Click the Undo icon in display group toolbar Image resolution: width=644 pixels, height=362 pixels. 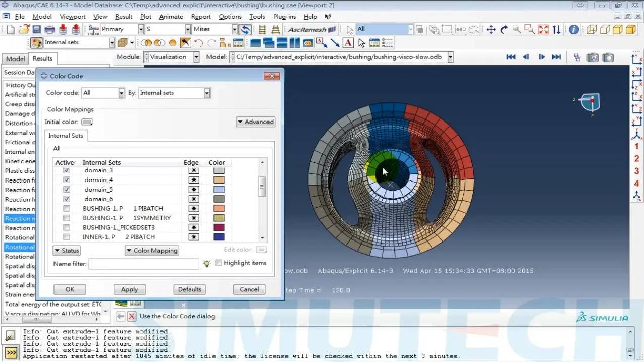199,43
